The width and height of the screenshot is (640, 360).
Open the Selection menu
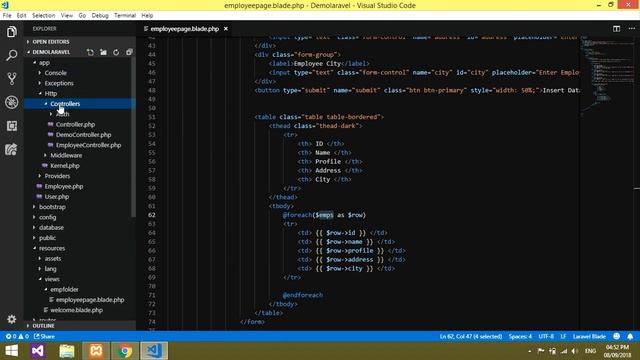click(x=43, y=16)
